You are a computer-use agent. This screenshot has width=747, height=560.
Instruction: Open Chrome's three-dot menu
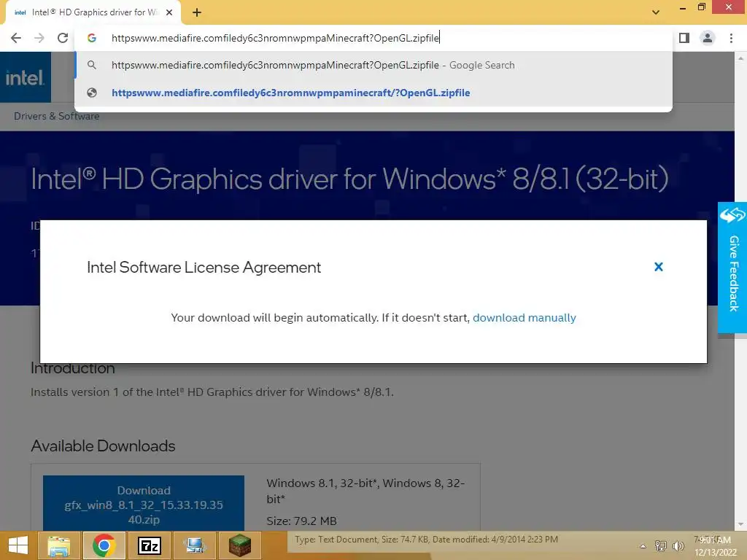click(x=731, y=38)
